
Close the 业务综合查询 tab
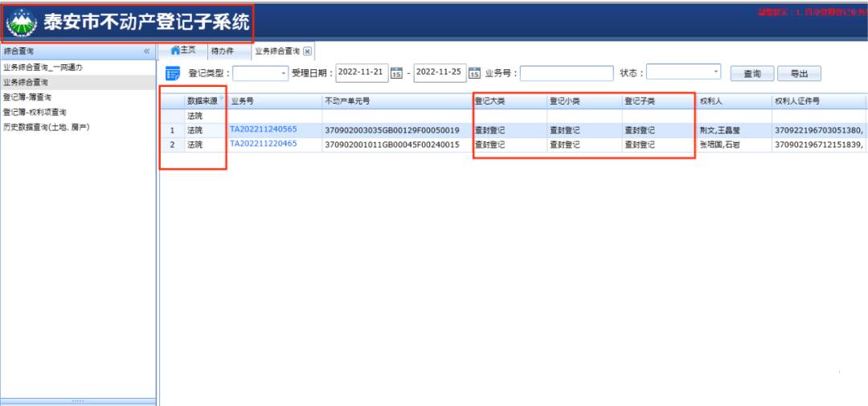tap(308, 51)
